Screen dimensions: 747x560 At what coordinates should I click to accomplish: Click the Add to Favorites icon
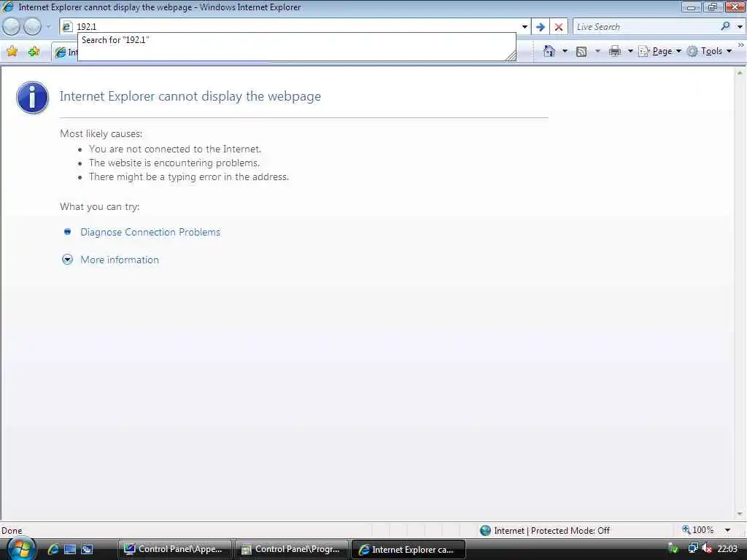click(34, 52)
